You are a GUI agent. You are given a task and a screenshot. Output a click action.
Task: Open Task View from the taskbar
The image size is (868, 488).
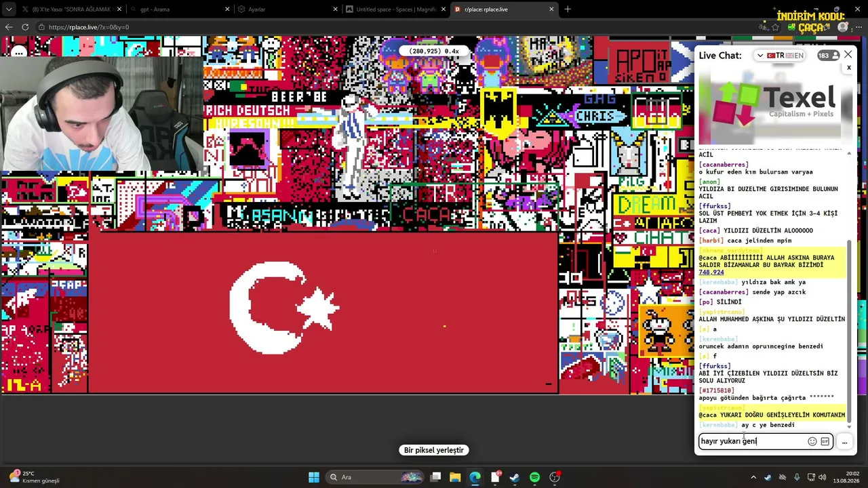436,477
